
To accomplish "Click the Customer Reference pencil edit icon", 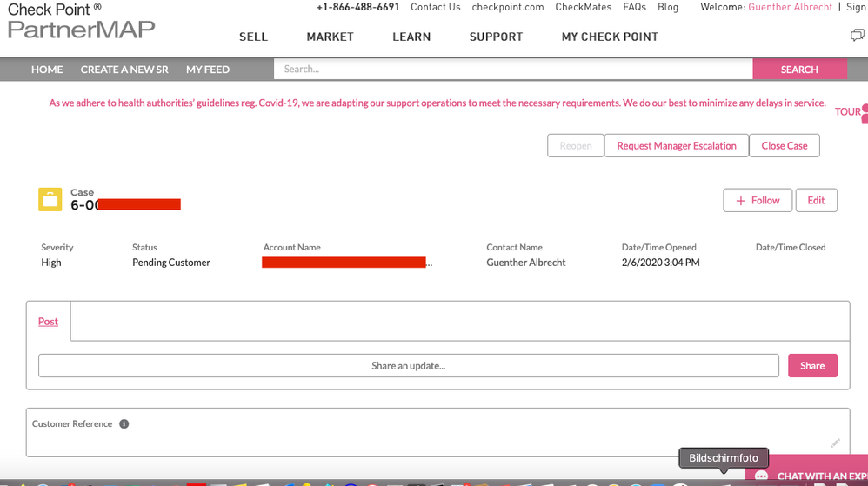I will (x=835, y=443).
